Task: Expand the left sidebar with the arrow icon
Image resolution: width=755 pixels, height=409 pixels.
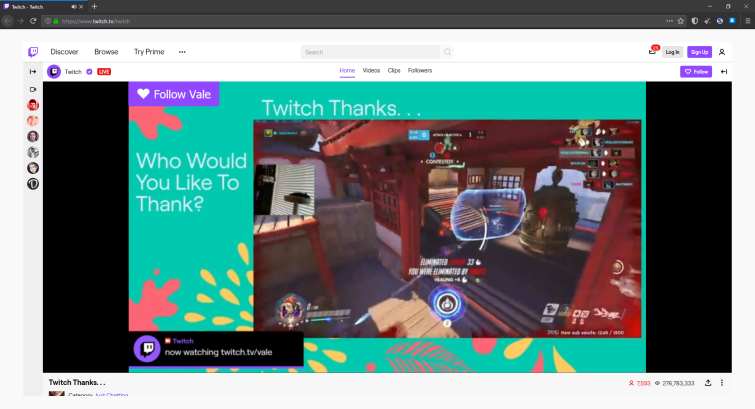Action: tap(33, 72)
